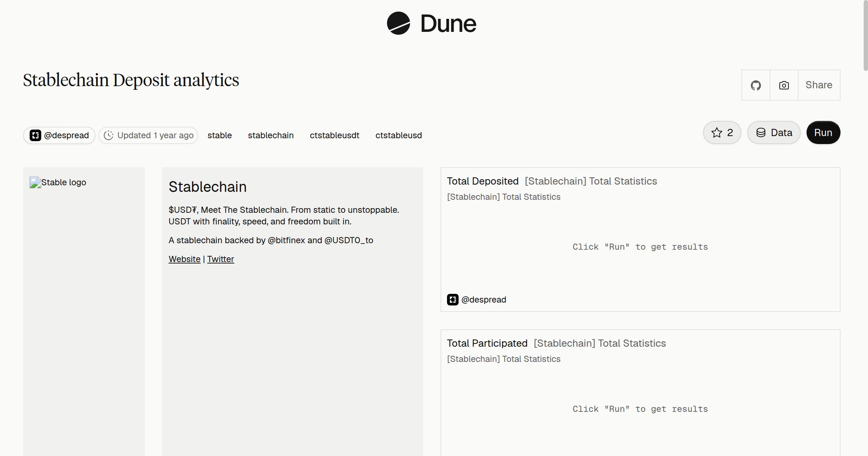Select the stablechain tag
This screenshot has height=456, width=868.
pos(271,135)
